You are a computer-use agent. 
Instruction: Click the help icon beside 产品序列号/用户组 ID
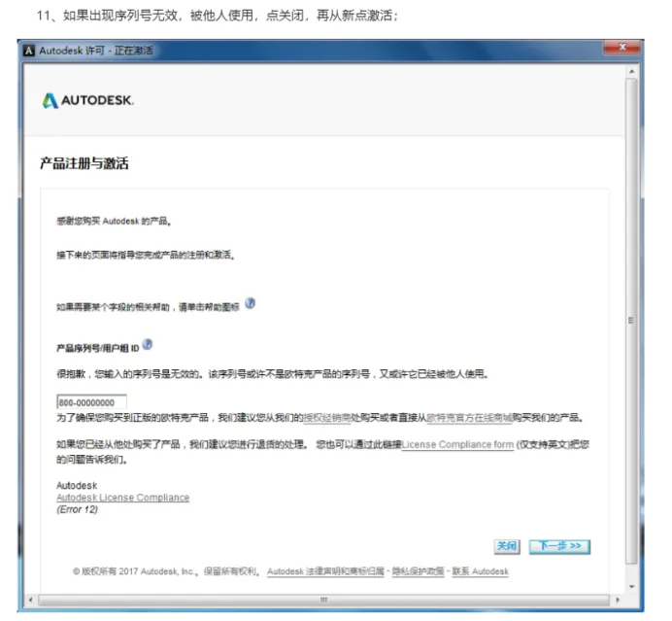point(147,344)
